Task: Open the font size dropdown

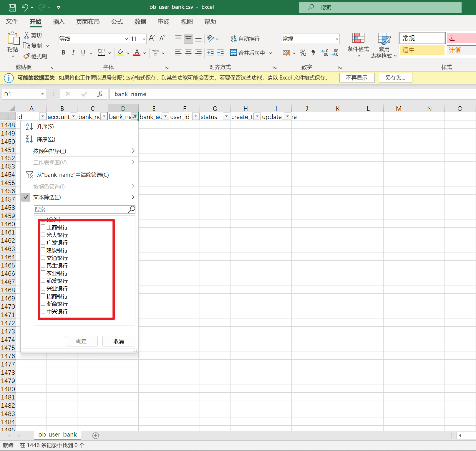Action: coord(144,39)
